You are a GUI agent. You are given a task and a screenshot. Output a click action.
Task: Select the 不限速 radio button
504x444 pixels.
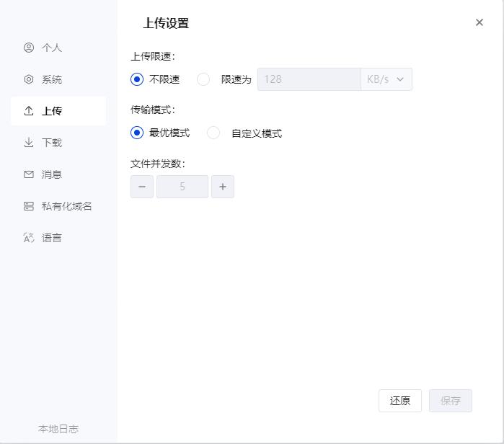coord(137,79)
